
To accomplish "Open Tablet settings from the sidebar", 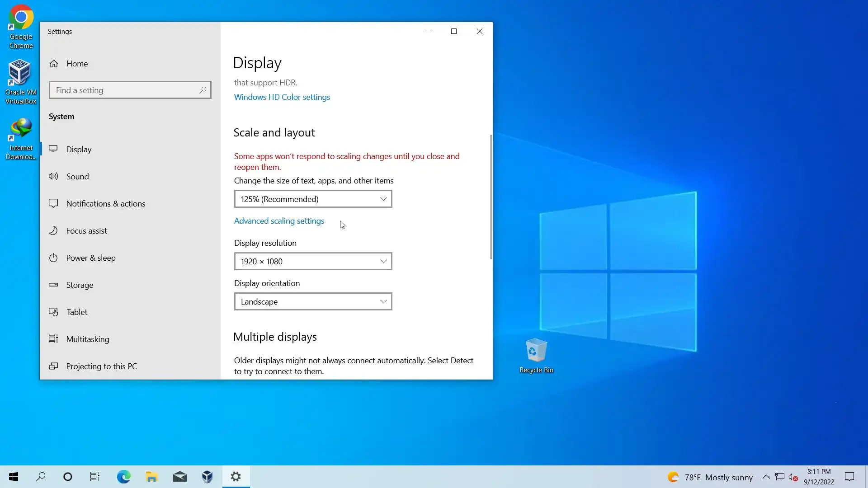I will tap(77, 312).
